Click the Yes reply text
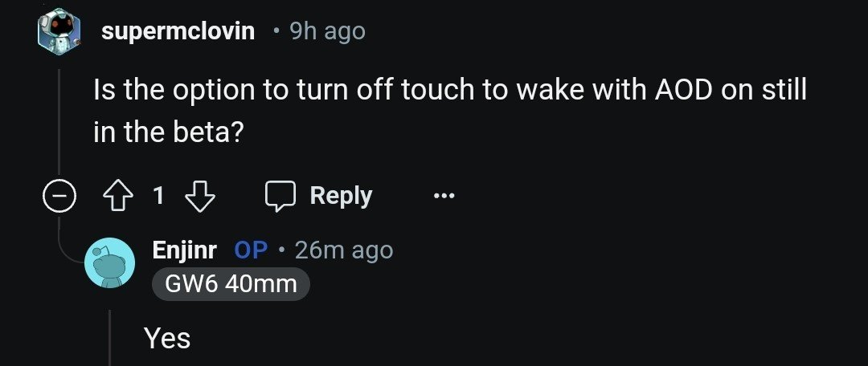 (x=167, y=339)
